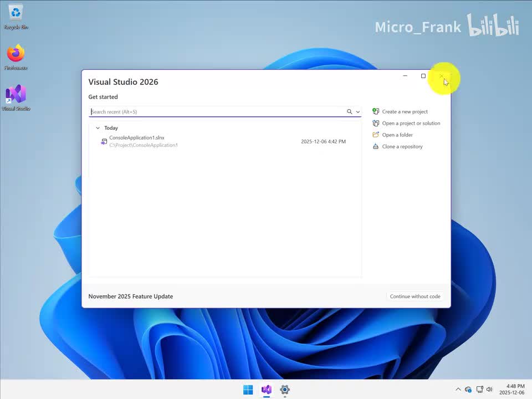Click Open a folder link
The width and height of the screenshot is (532, 399).
coord(397,135)
